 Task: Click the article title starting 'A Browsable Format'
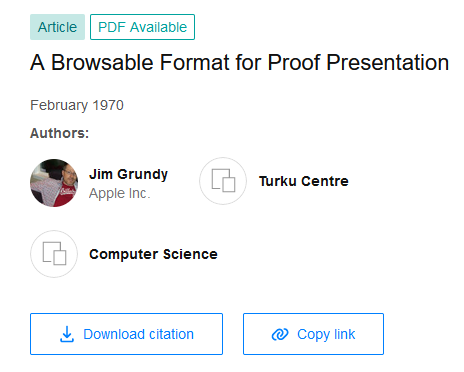coord(239,62)
